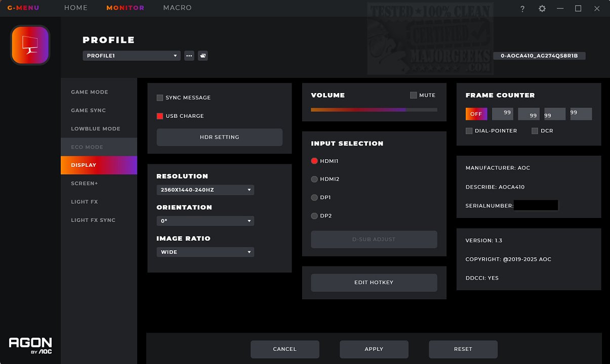Viewport: 610px width, 364px height.
Task: Open Game Mode in the sidebar
Action: tap(99, 92)
